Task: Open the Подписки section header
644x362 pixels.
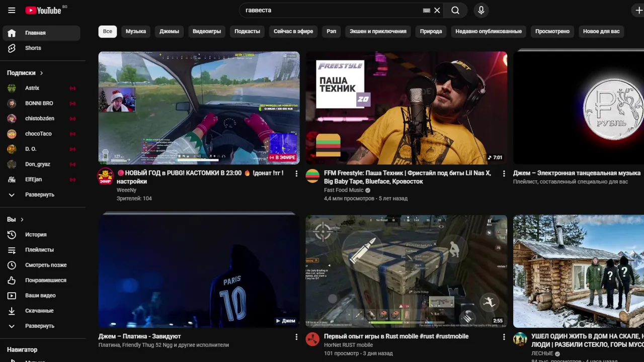Action: [25, 73]
